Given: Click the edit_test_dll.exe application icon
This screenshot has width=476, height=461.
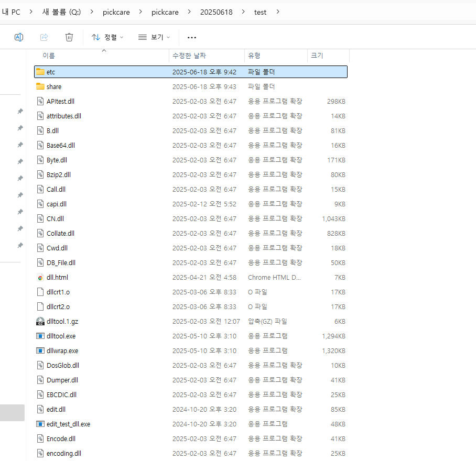Looking at the screenshot, I should (x=40, y=424).
